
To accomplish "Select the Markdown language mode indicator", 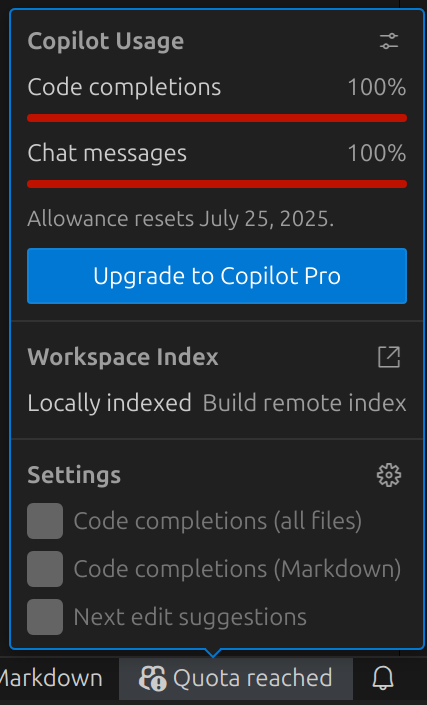I will tap(51, 678).
